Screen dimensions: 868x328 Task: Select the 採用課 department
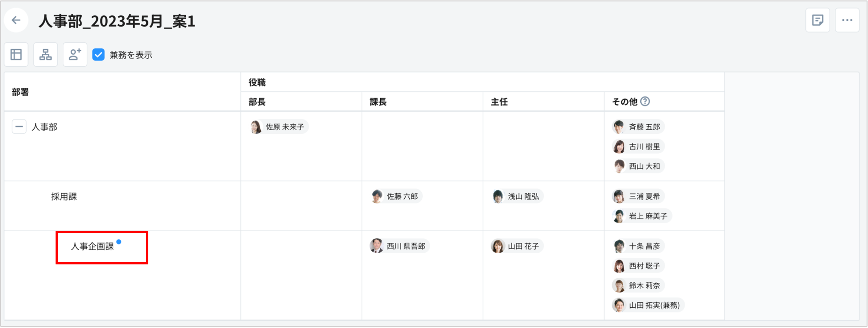click(x=64, y=197)
